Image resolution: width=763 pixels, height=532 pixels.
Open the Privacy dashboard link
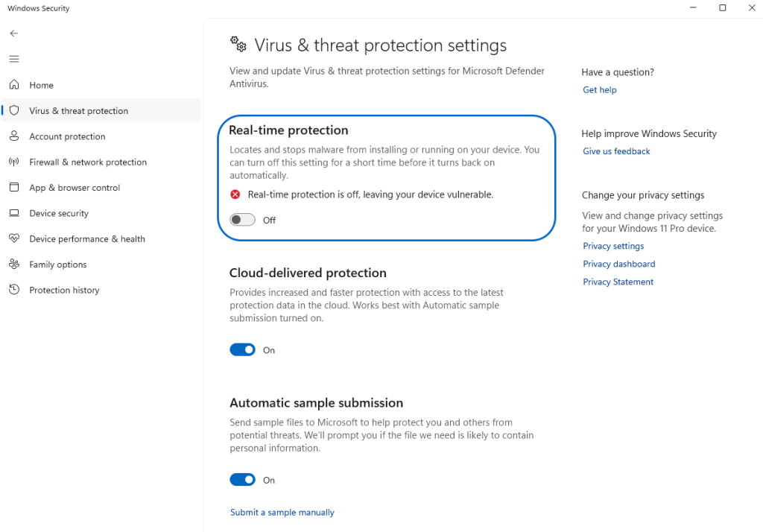pyautogui.click(x=618, y=264)
